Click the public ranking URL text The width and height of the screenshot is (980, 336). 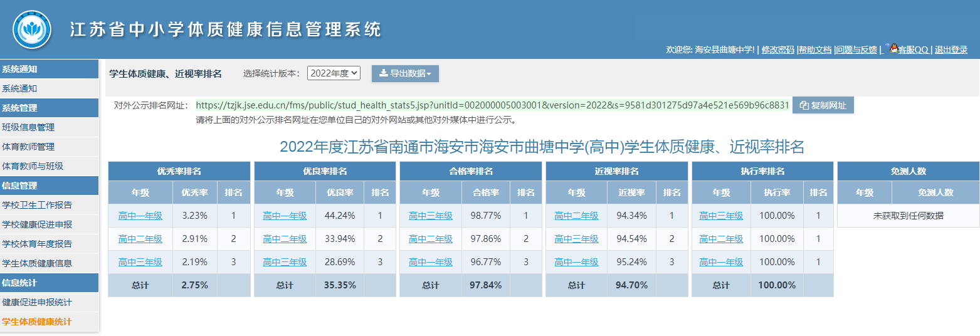tap(492, 105)
